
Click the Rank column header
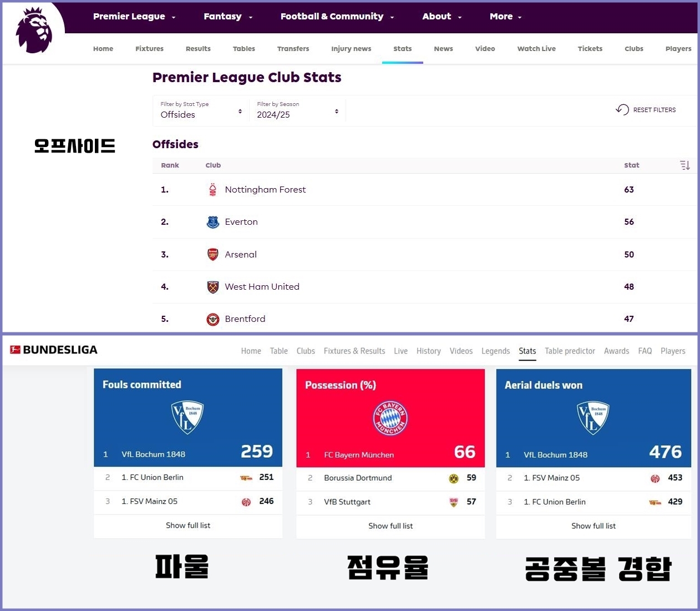click(x=170, y=165)
